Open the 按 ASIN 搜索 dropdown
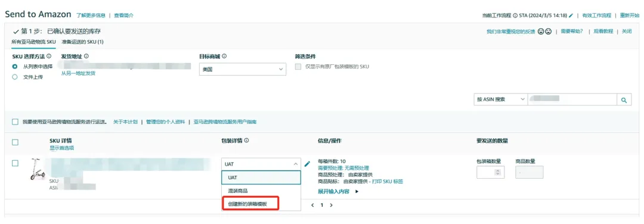Image resolution: width=644 pixels, height=224 pixels. coord(500,99)
